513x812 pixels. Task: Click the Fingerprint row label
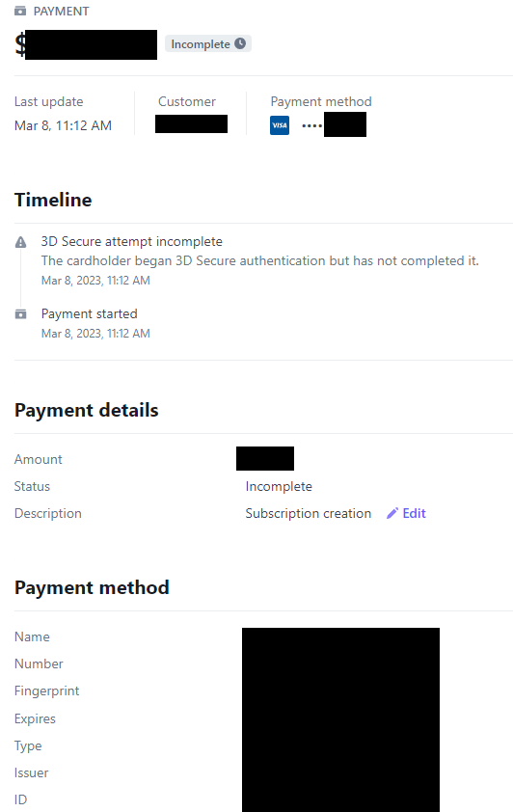click(46, 690)
